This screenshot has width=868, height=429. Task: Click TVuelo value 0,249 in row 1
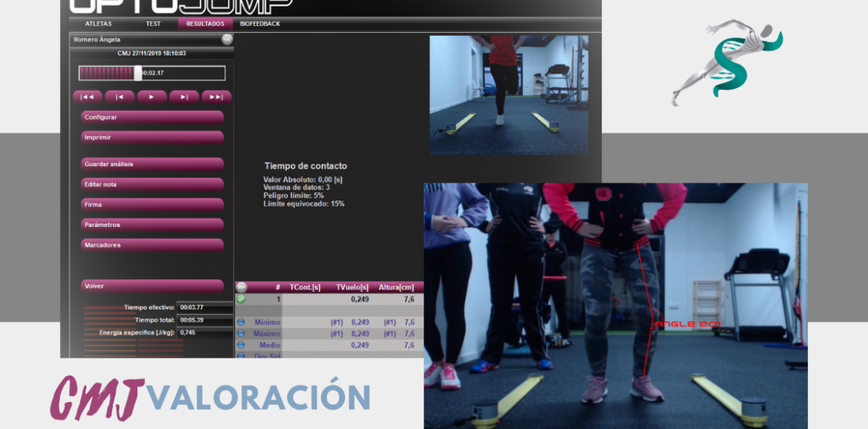click(360, 299)
